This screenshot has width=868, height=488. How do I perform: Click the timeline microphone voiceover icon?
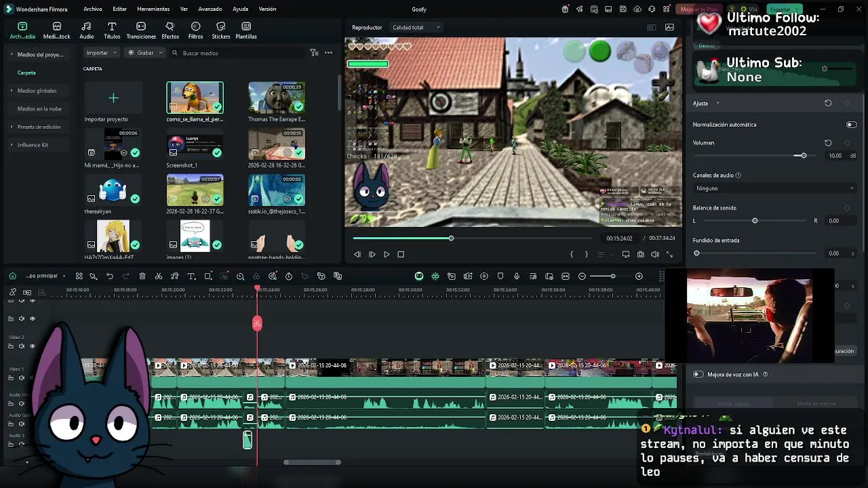517,277
